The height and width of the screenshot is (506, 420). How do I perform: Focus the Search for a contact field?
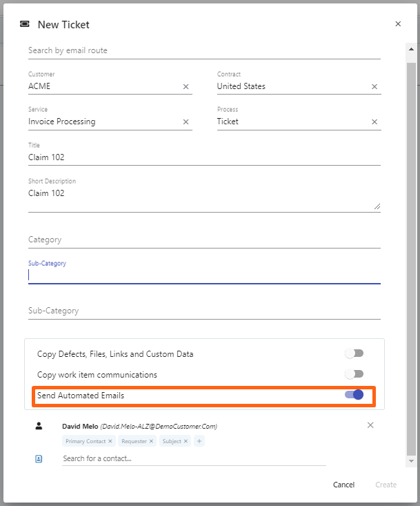pyautogui.click(x=193, y=458)
